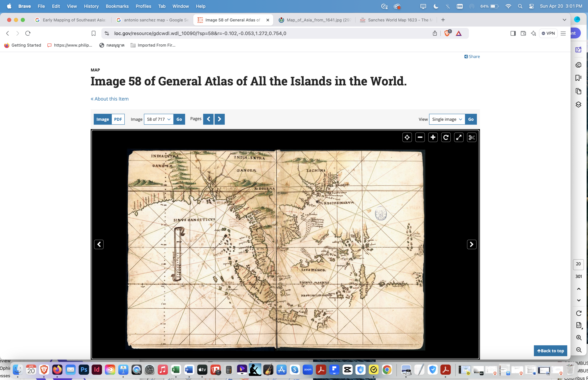Open the History menu
588x380 pixels.
tap(91, 6)
